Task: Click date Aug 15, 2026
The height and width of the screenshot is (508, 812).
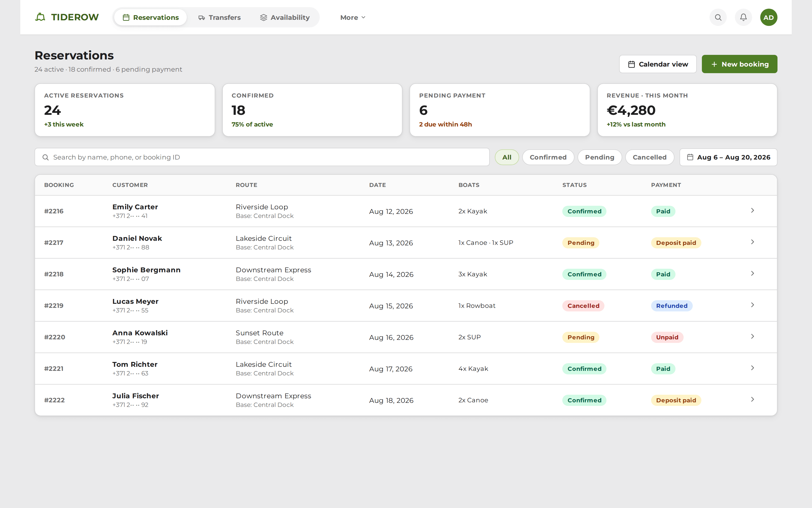Action: (x=391, y=306)
